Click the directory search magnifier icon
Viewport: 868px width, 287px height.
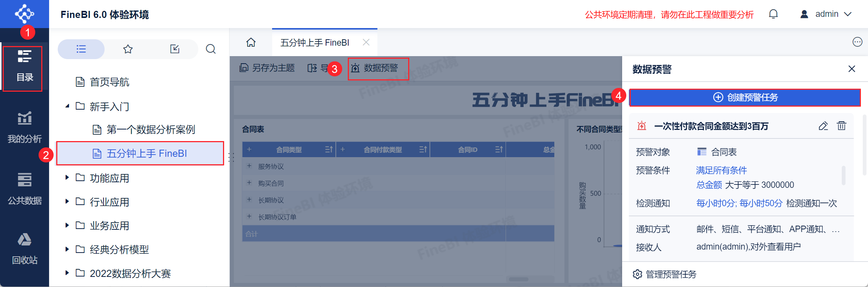211,49
